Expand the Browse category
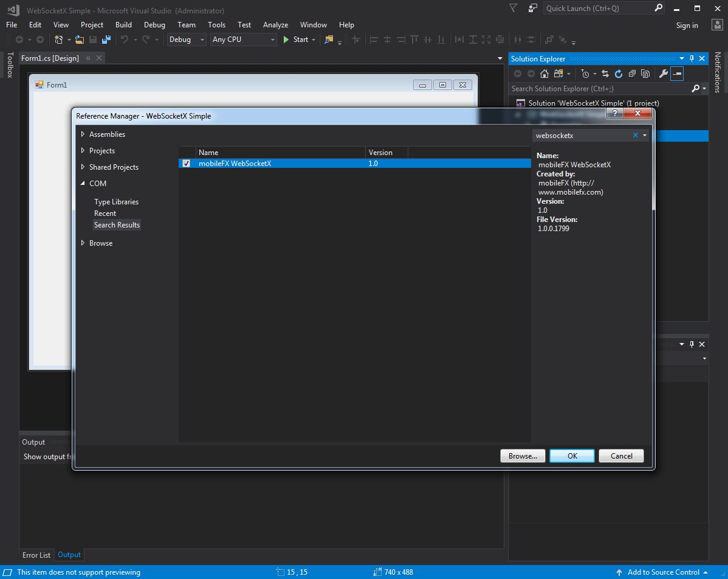Viewport: 728px width, 579px height. pyautogui.click(x=83, y=243)
